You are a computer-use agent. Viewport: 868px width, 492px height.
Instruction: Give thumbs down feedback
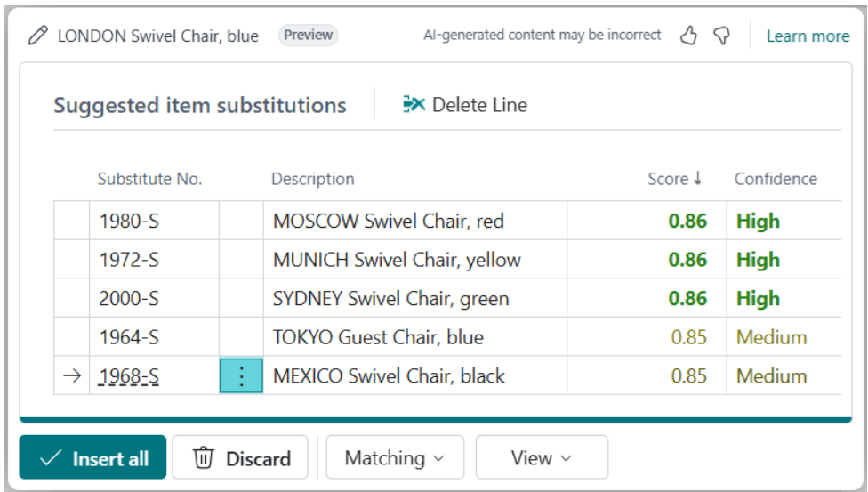pos(721,36)
